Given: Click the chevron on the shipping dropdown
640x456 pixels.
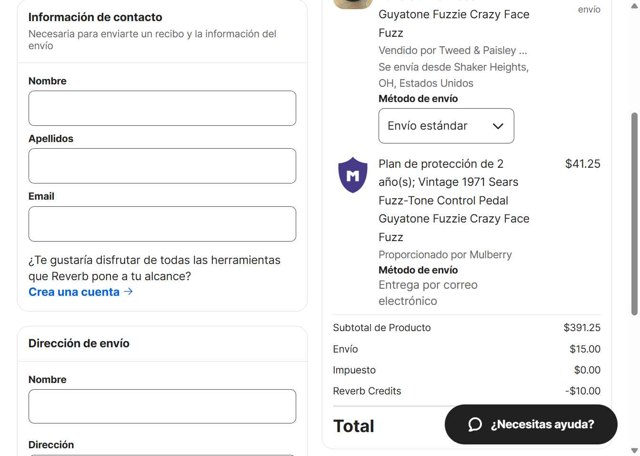Looking at the screenshot, I should [x=499, y=126].
